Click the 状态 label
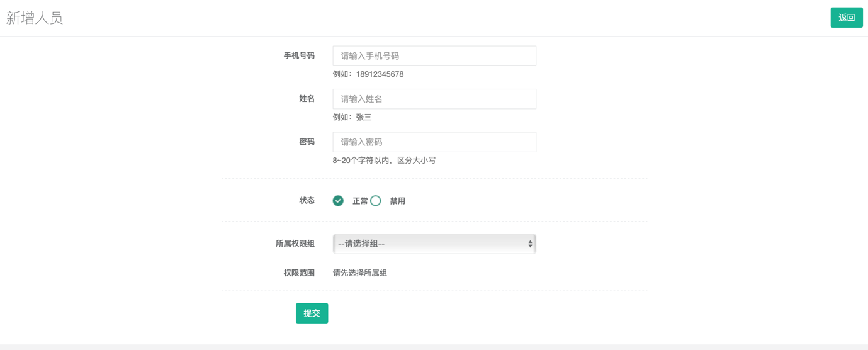 [x=307, y=201]
